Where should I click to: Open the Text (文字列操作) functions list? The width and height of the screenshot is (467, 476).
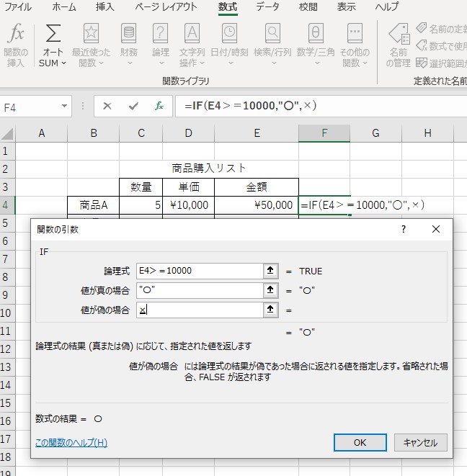[x=192, y=44]
